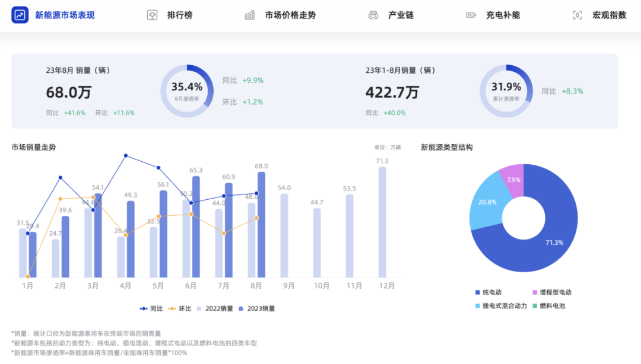Click the 燃料电池 green legend swatch
This screenshot has height=364, width=641.
point(535,306)
